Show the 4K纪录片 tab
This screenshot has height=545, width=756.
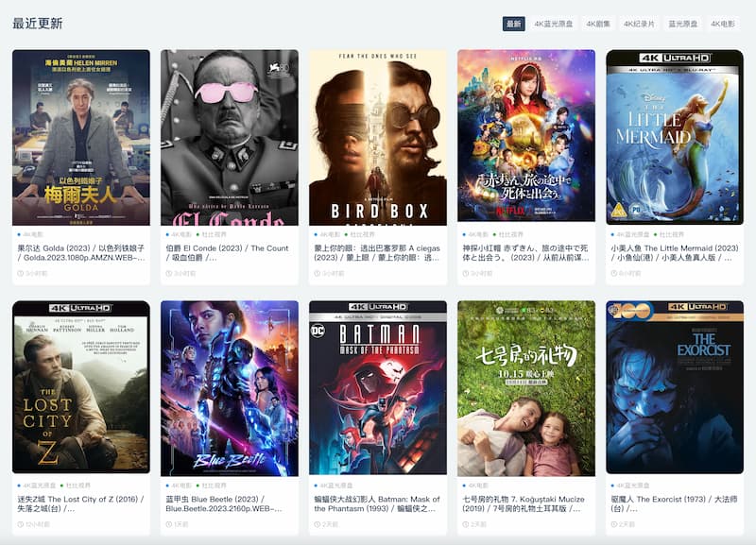[x=639, y=24]
